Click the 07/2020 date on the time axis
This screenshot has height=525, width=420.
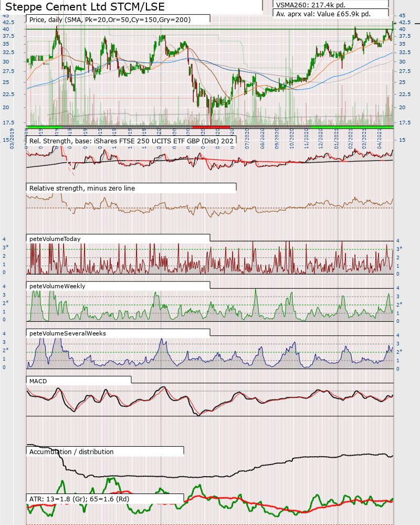click(247, 139)
